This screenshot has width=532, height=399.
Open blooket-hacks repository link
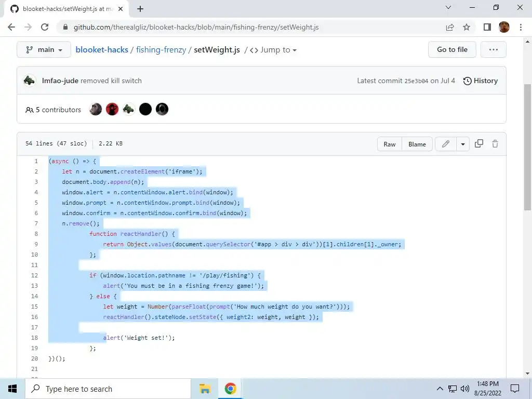(102, 49)
